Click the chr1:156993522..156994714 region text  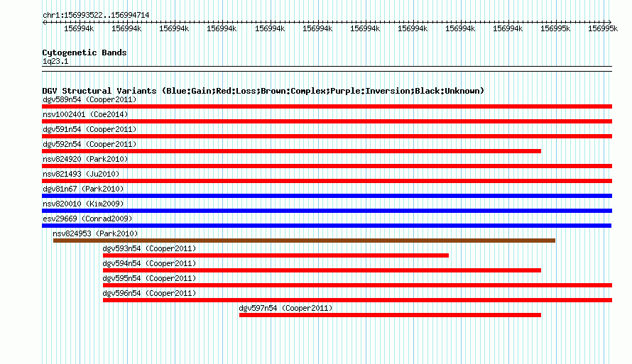click(x=96, y=15)
